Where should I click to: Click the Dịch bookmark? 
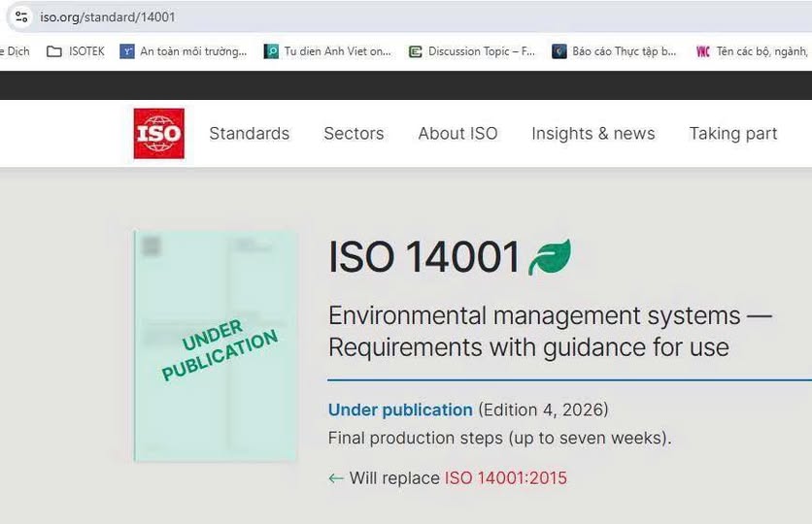(x=15, y=51)
